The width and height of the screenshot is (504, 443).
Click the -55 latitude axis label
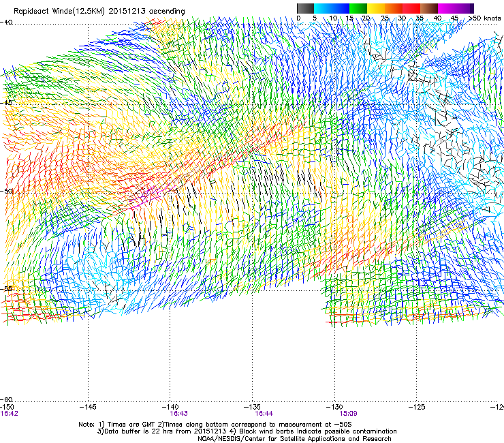click(x=6, y=288)
